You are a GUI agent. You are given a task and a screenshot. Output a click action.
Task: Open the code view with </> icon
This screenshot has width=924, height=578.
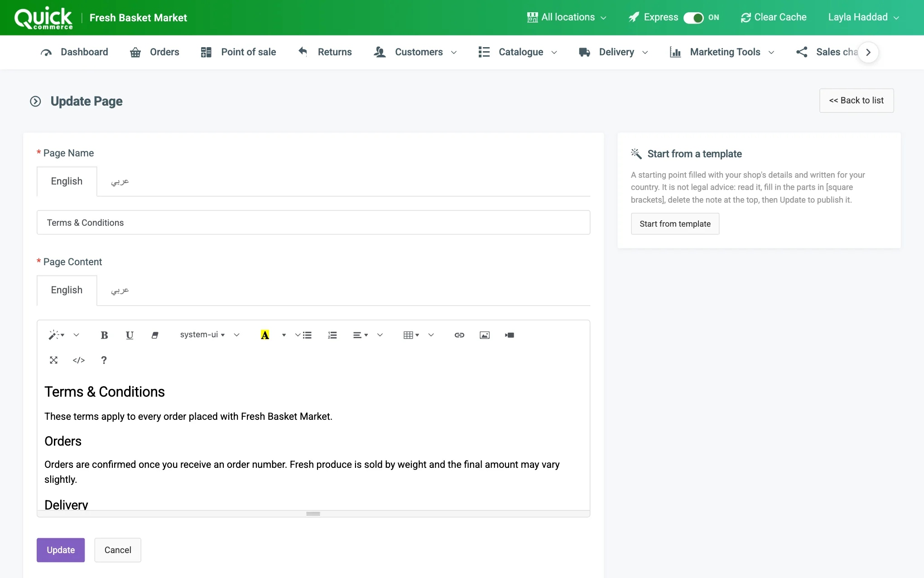click(79, 360)
